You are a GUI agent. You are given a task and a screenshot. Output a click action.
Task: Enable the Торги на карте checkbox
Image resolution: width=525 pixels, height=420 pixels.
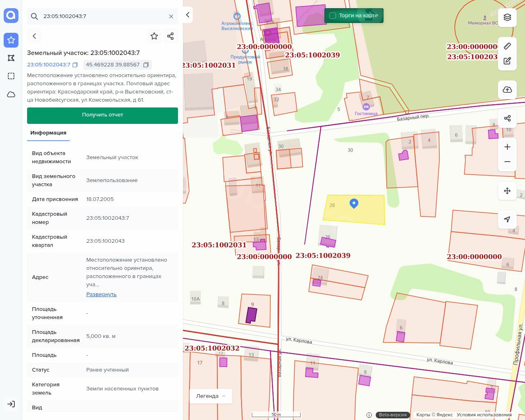333,16
